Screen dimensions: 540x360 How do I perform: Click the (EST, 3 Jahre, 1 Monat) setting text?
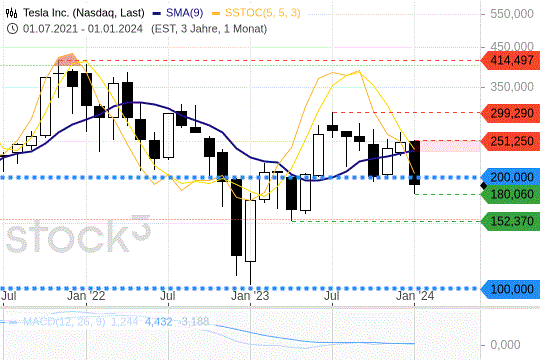[x=209, y=29]
